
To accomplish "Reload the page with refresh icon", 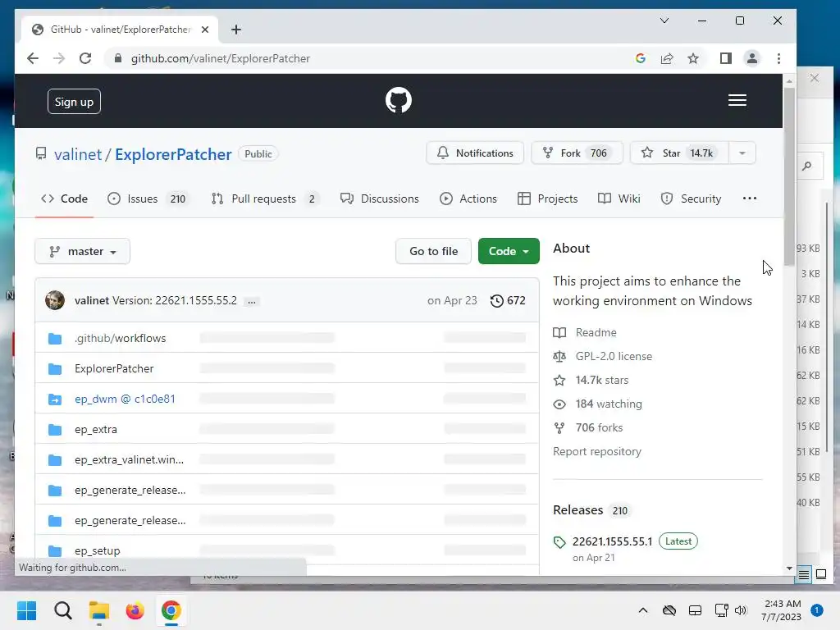I will click(x=85, y=58).
